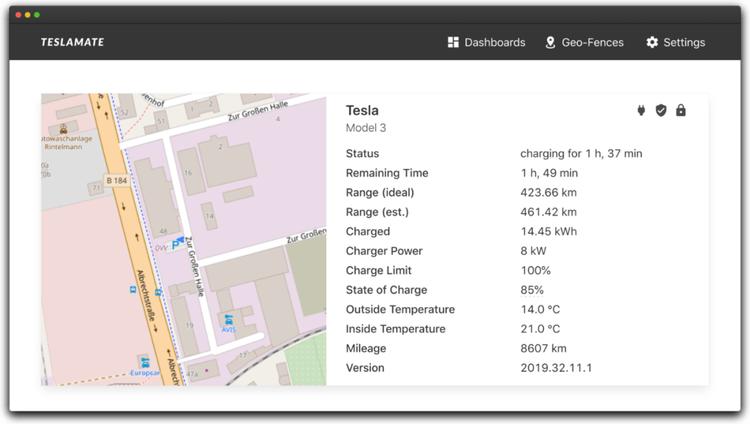Click the status value 'charging for 1 h, 37 min'
The image size is (750, 424).
[x=581, y=154]
